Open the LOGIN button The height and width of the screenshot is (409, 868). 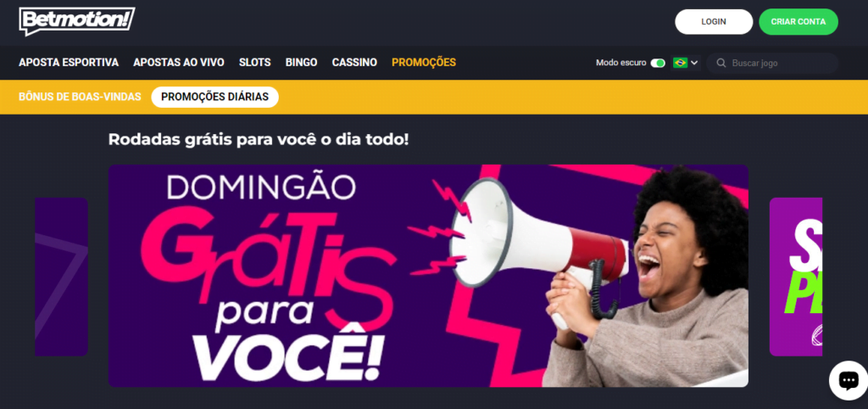714,21
